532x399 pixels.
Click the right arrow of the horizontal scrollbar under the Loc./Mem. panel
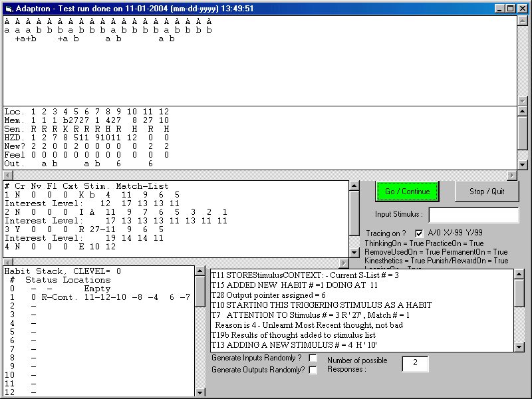click(512, 175)
